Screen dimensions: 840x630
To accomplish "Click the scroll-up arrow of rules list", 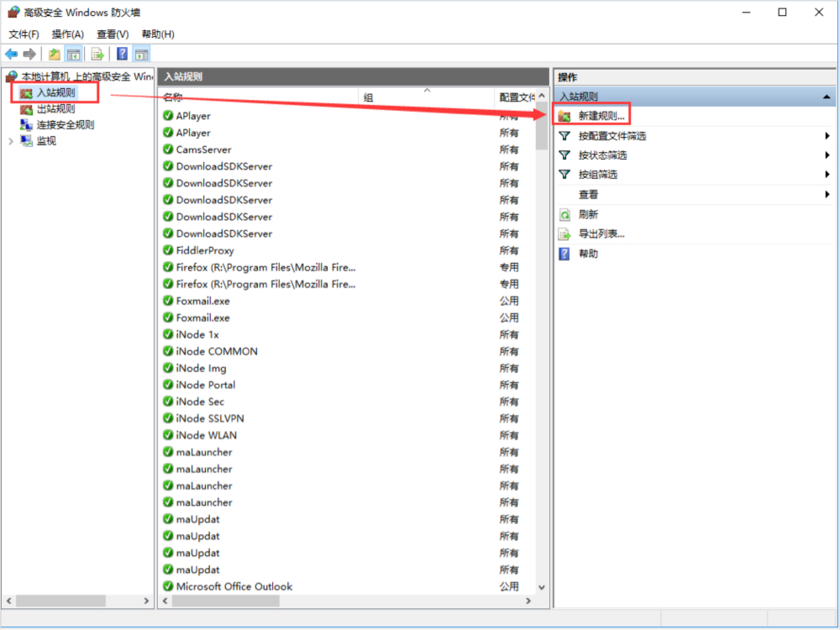I will tap(542, 96).
